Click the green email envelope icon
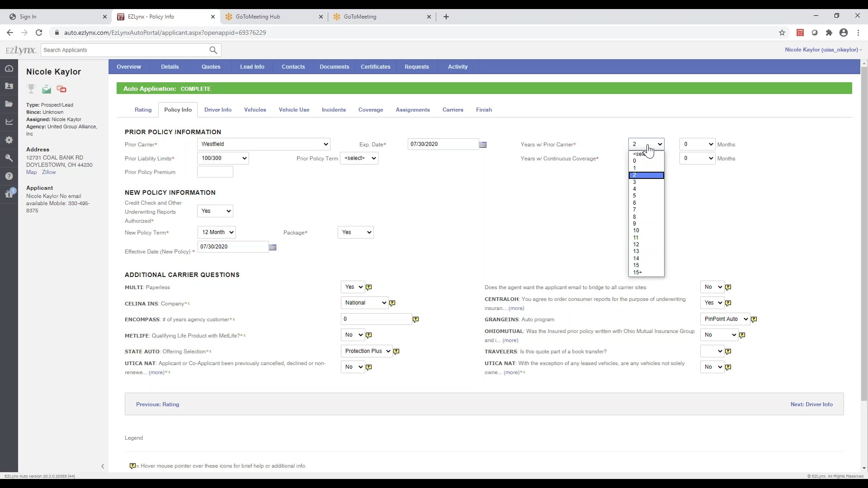This screenshot has height=488, width=868. click(46, 89)
